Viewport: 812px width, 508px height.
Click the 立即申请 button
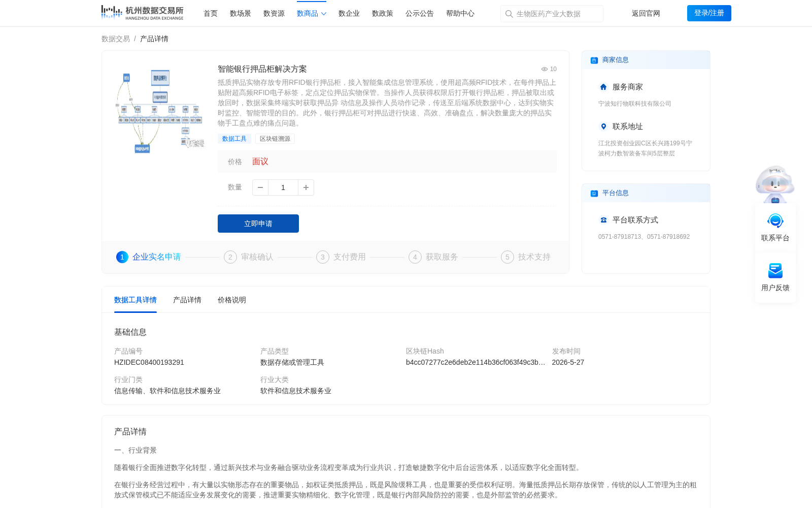[258, 224]
